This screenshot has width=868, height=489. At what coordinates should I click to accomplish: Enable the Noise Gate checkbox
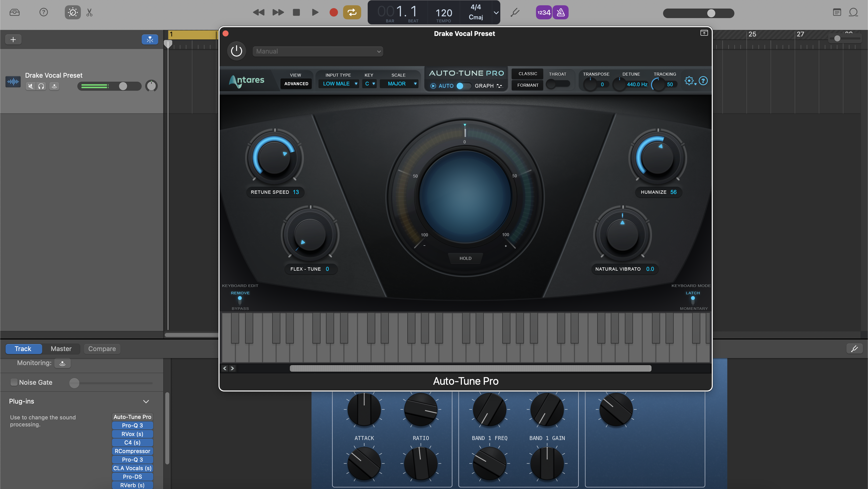tap(14, 382)
